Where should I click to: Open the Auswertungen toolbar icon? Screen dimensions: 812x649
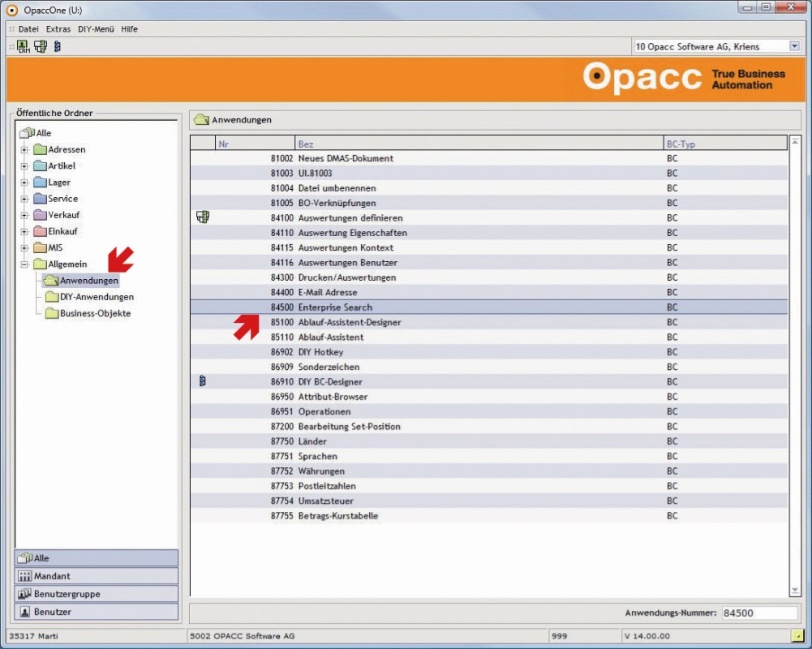[x=40, y=46]
